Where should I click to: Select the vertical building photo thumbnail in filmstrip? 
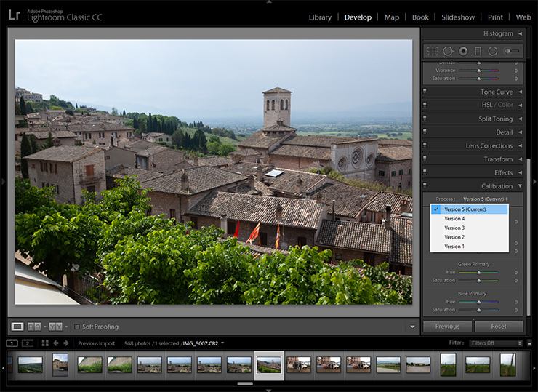tap(60, 364)
